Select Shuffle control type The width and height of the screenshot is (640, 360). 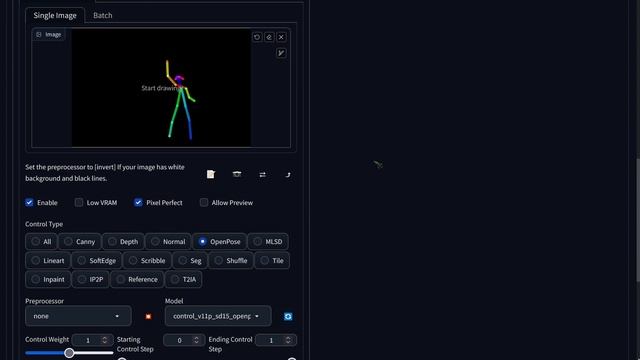[x=231, y=260]
